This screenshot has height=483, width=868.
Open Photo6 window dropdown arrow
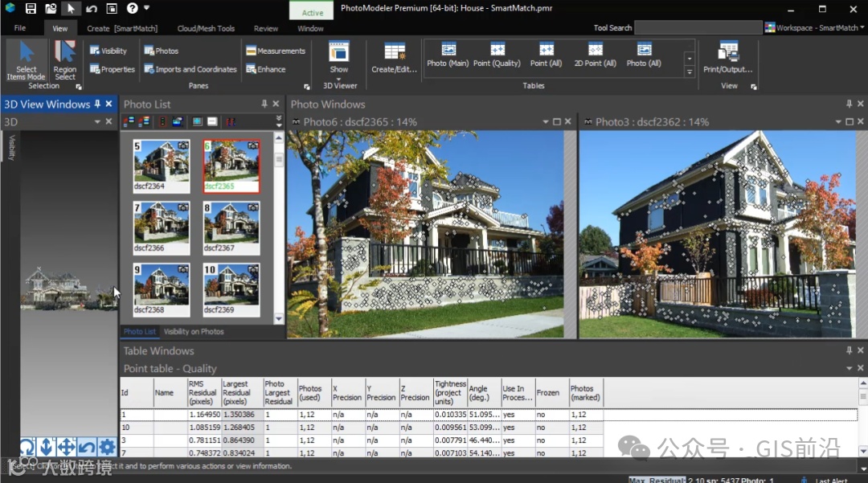(546, 121)
